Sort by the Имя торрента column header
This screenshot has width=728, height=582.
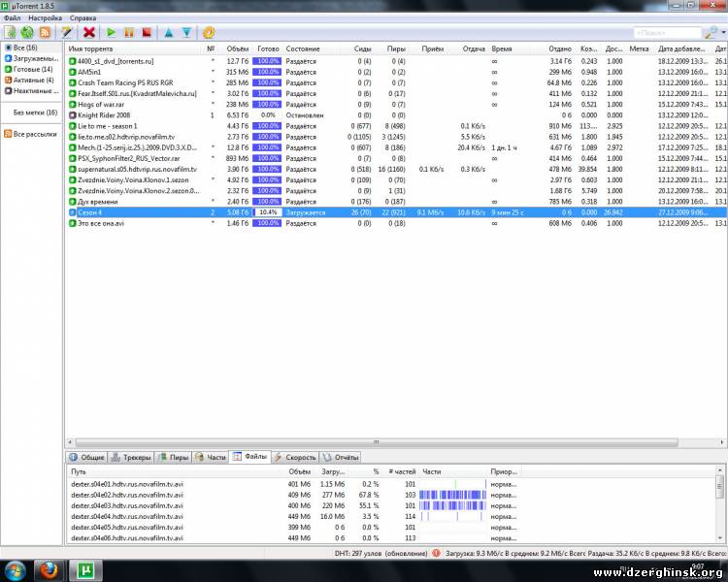tap(90, 48)
